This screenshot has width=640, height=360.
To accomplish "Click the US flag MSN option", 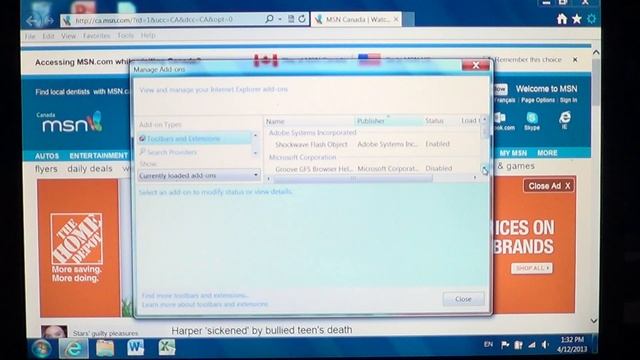I will [369, 60].
